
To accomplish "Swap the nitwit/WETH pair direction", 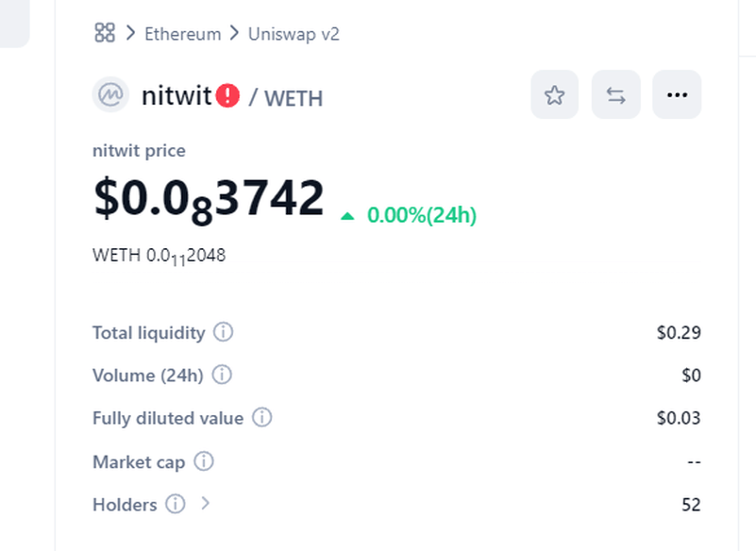I will click(615, 94).
